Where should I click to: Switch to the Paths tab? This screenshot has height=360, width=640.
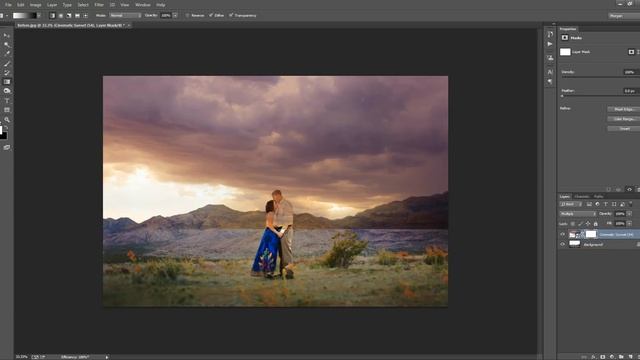598,196
